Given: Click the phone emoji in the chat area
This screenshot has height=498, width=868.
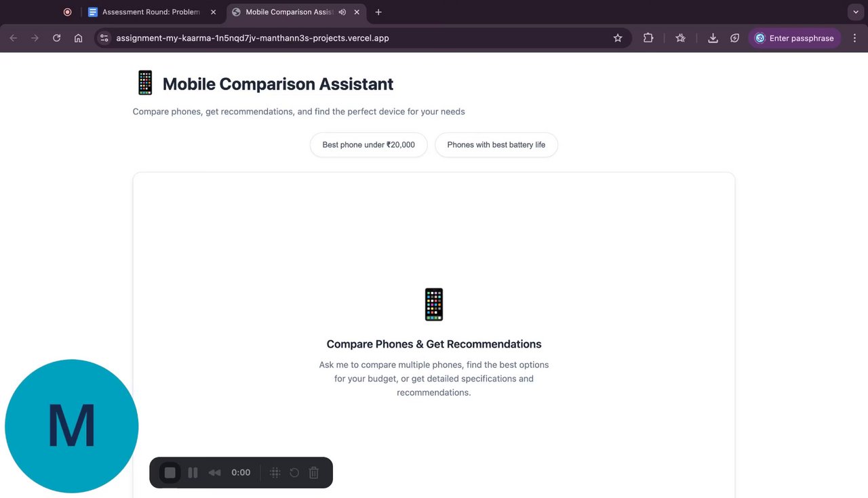Looking at the screenshot, I should 434,304.
